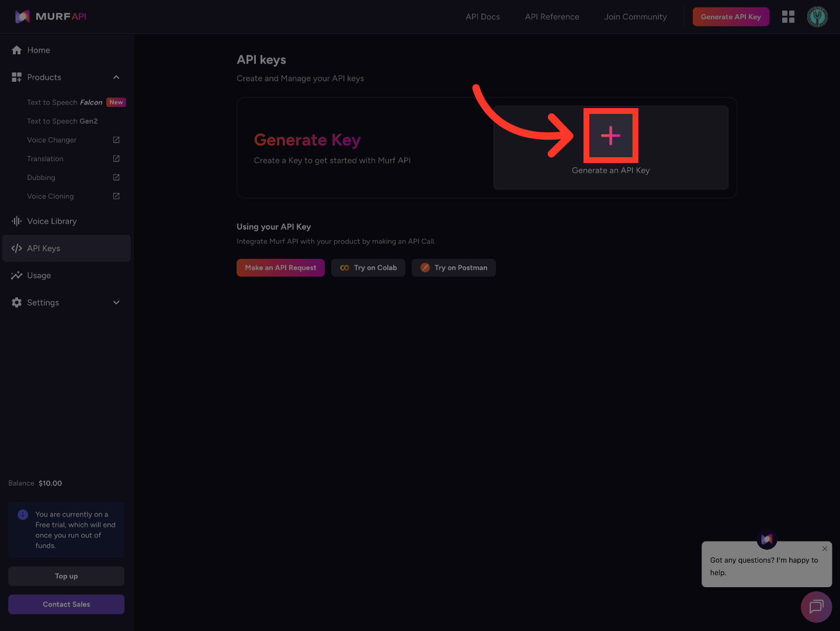This screenshot has height=631, width=840.
Task: Open Voice Cloning external link icon
Action: coord(116,196)
